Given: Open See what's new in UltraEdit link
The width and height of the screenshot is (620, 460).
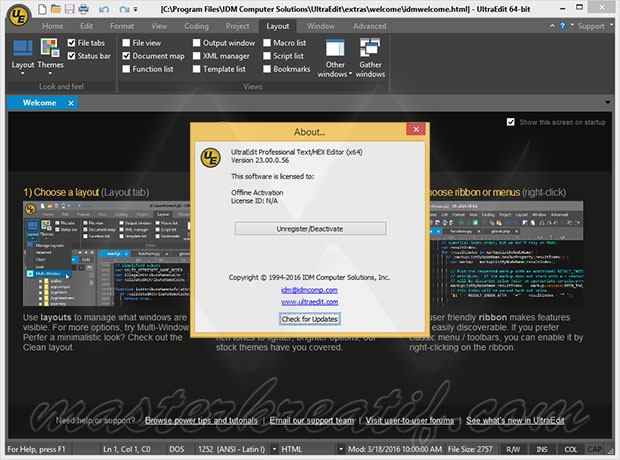Looking at the screenshot, I should coord(515,420).
